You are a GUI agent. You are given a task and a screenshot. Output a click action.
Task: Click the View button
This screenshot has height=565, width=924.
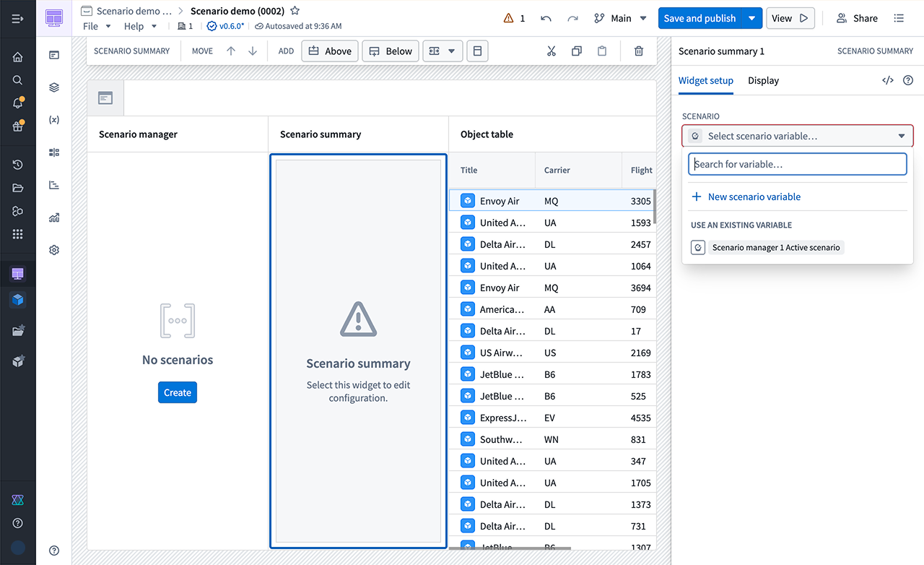pos(790,18)
